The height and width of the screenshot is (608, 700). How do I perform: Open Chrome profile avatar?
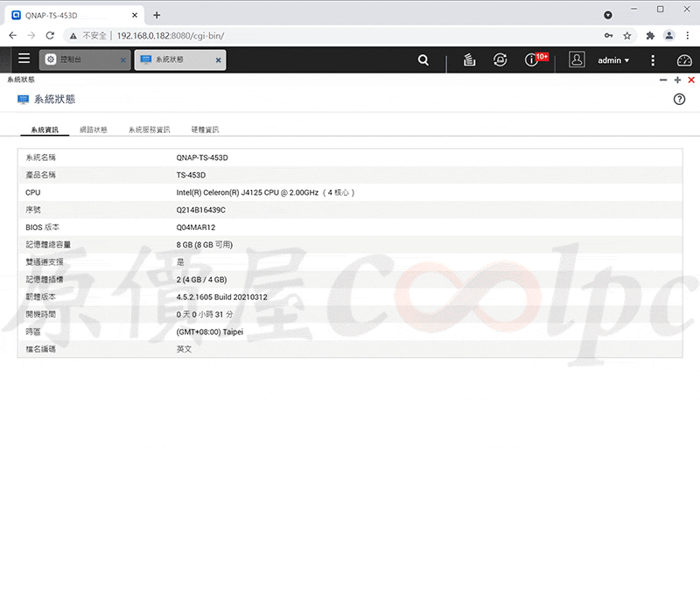pyautogui.click(x=668, y=36)
